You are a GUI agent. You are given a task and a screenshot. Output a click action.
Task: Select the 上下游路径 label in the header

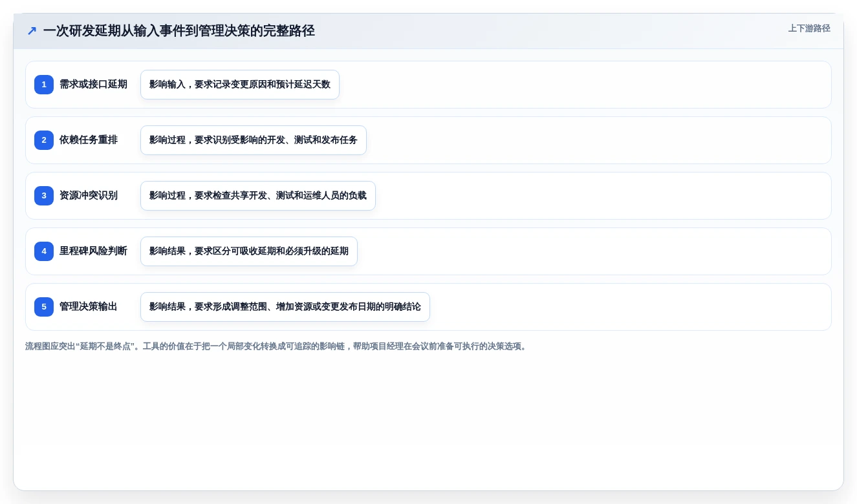click(x=809, y=28)
